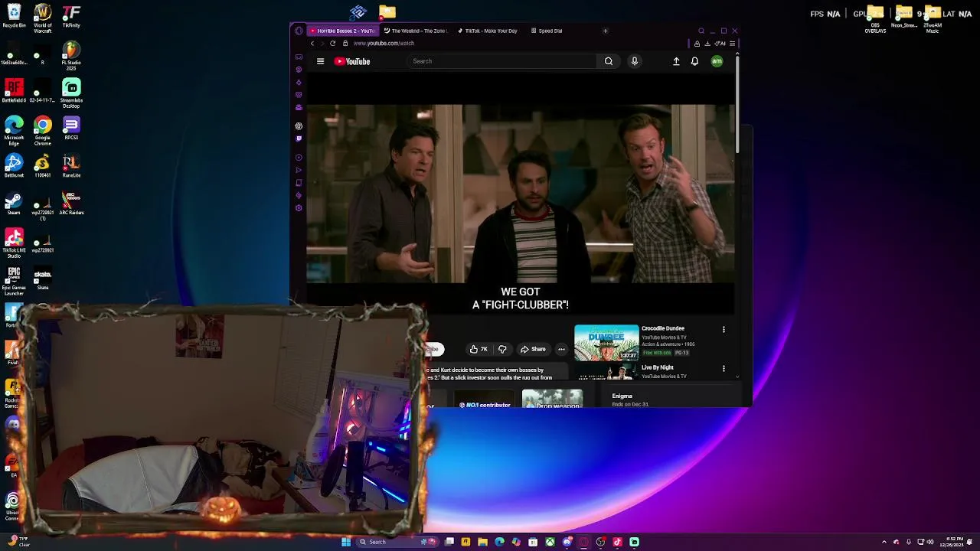Go back in the browser
Screen dimensions: 980x551
pos(312,43)
